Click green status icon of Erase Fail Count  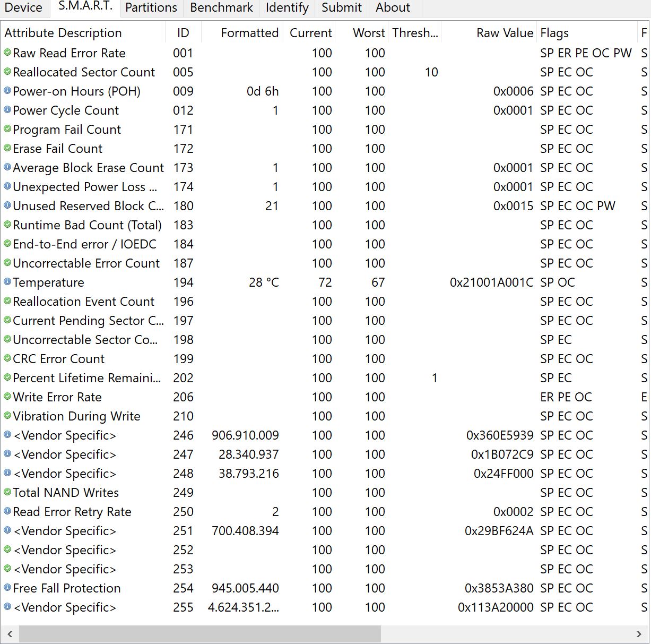click(x=7, y=148)
